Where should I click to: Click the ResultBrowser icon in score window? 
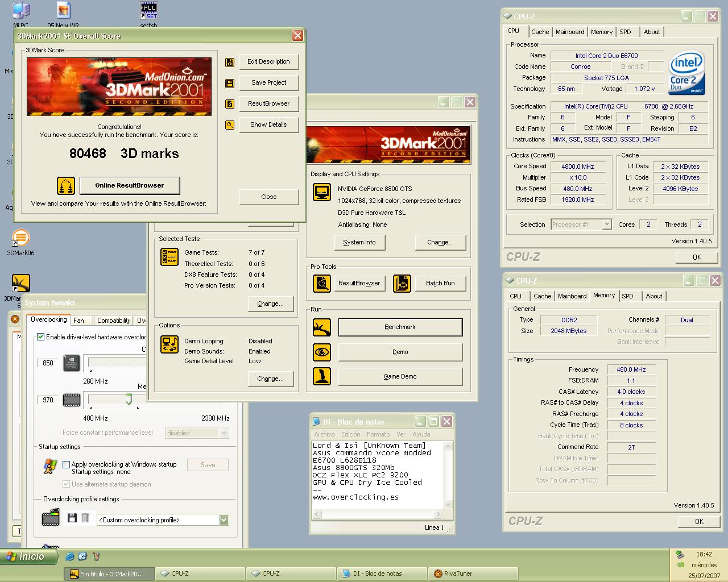coord(230,104)
